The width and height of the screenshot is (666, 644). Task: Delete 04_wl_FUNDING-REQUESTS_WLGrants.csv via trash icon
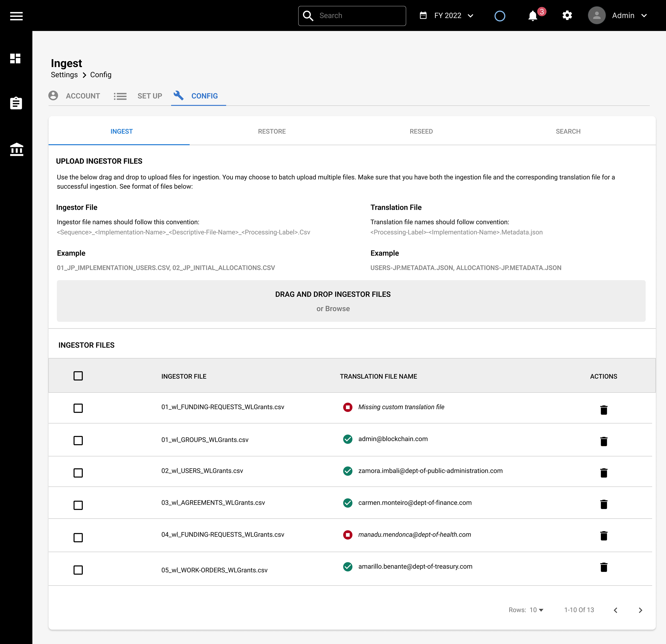click(x=604, y=536)
